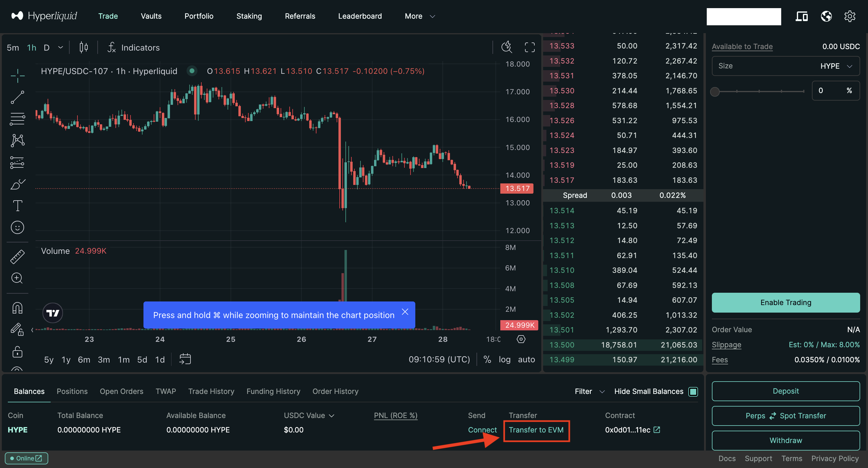Open the Docs footer link
Screen dimensions: 868x468
(727, 458)
